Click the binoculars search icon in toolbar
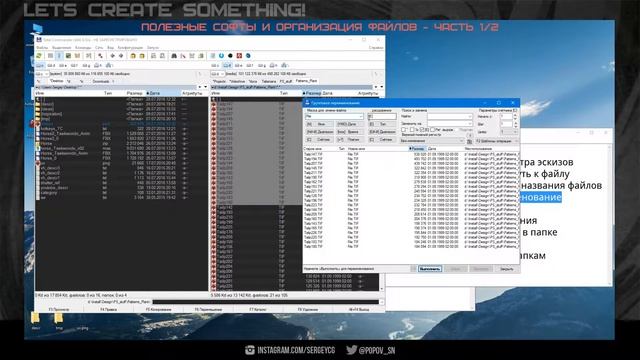 click(174, 56)
